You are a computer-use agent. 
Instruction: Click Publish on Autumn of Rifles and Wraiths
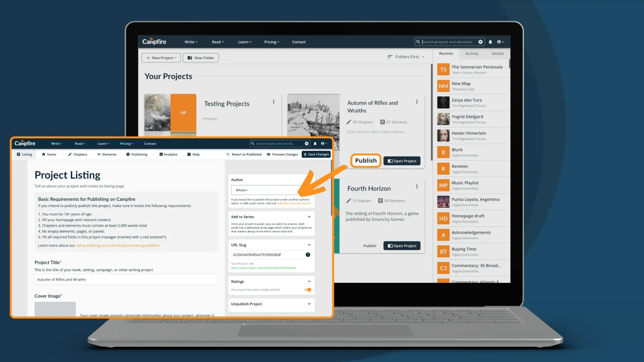click(x=366, y=161)
